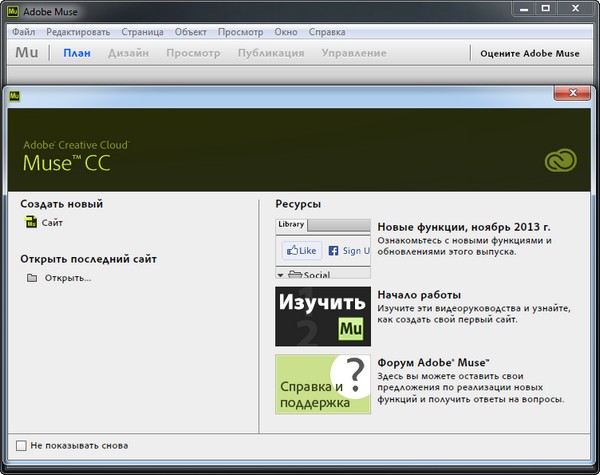Screen dimensions: 600x475
Task: Open the Файл menu
Action: pos(25,32)
